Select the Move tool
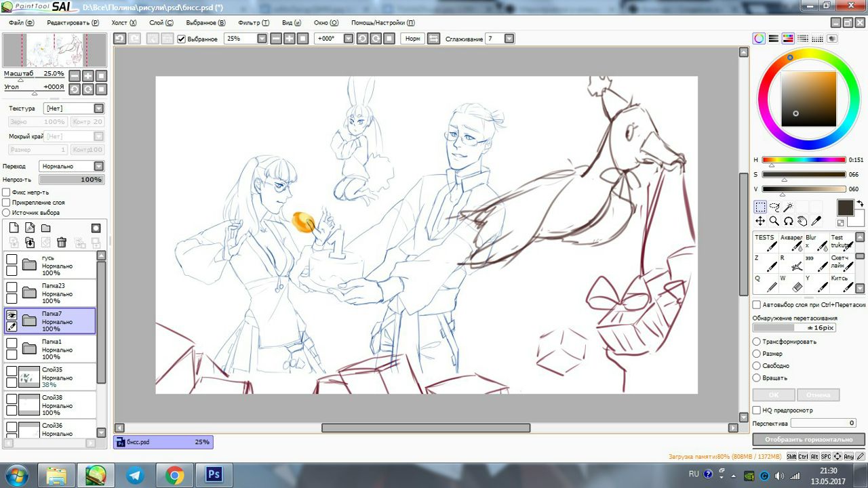Image resolution: width=868 pixels, height=488 pixels. pos(760,221)
